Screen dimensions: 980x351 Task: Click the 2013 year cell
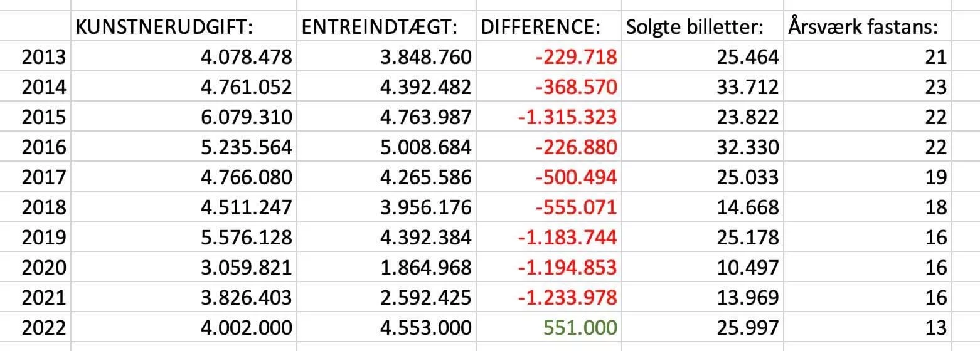click(43, 57)
